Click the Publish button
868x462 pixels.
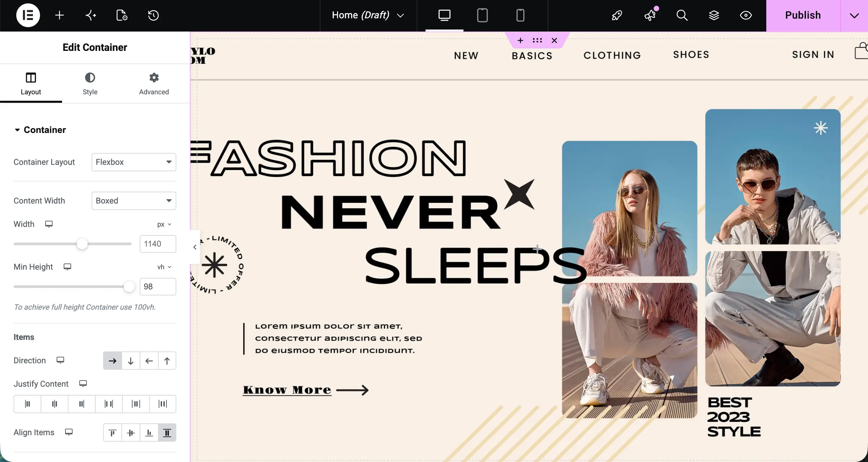tap(803, 15)
